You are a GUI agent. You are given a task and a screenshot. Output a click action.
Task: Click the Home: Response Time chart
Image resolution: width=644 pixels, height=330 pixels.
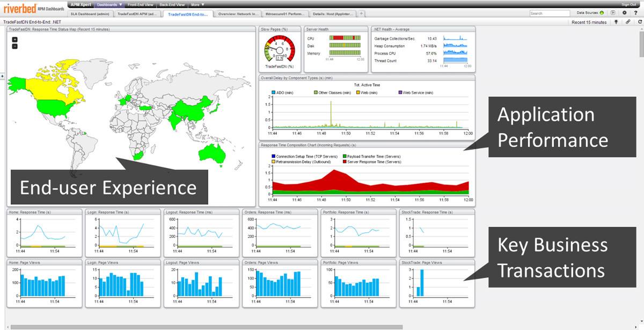(44, 232)
